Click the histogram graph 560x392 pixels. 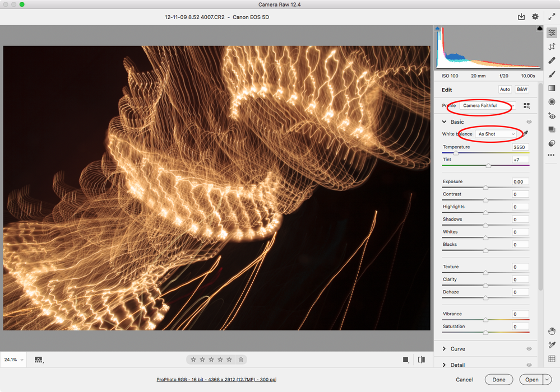click(488, 48)
